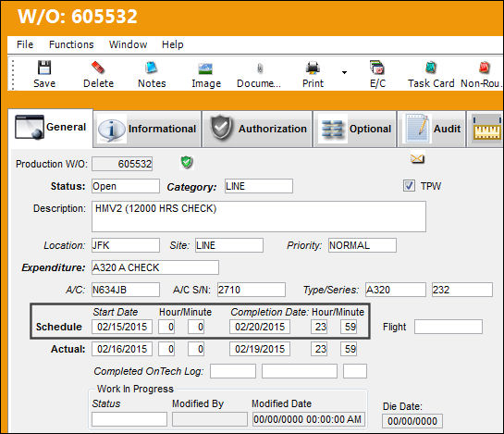The height and width of the screenshot is (434, 504).
Task: Click the Type field showing A320
Action: (396, 290)
